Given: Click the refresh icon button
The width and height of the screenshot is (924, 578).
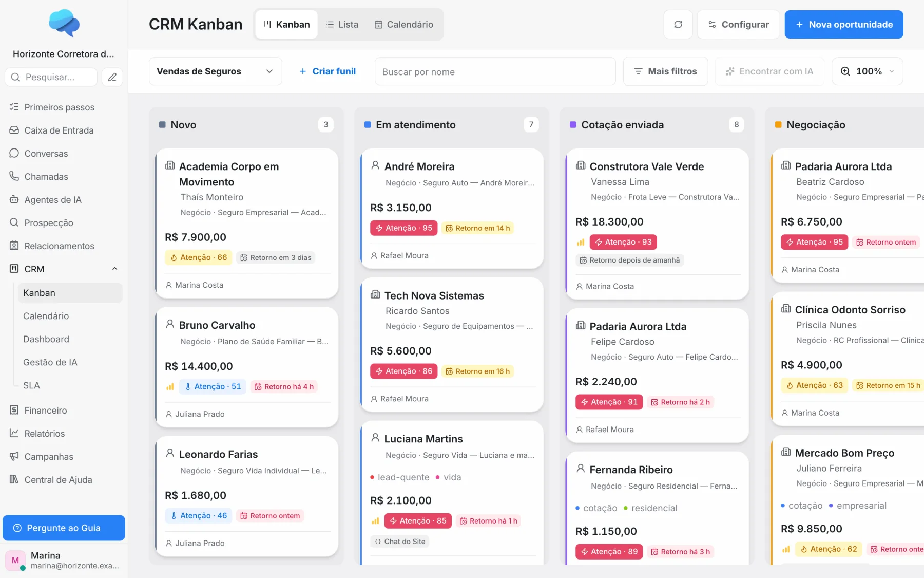Looking at the screenshot, I should 678,24.
